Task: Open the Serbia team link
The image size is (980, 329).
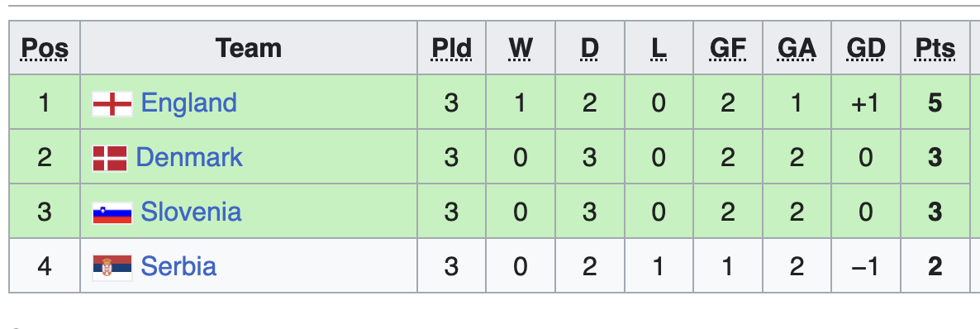Action: [x=178, y=266]
